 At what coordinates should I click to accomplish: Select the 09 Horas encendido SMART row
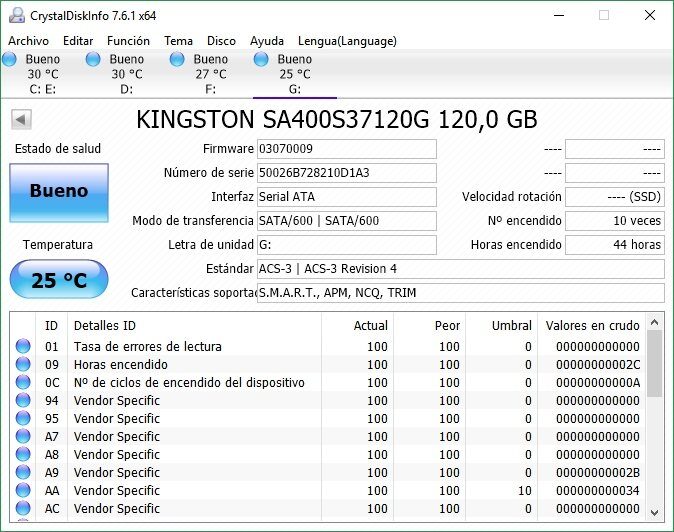pos(328,364)
